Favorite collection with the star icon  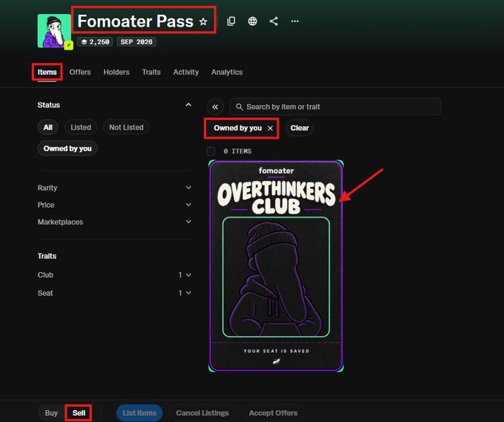203,22
